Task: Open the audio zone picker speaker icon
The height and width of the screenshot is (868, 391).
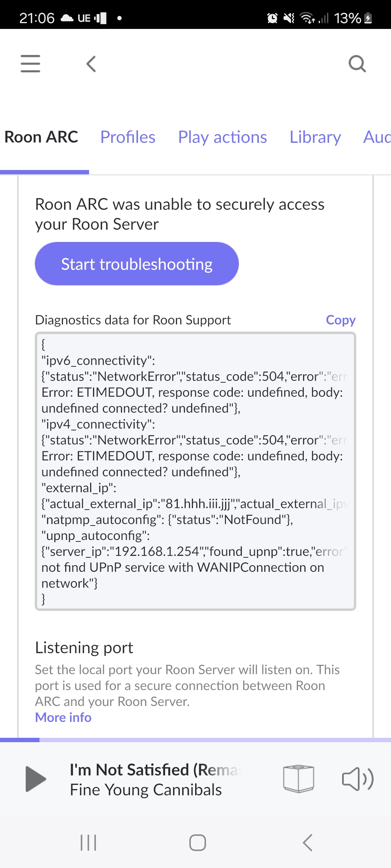Action: 299,779
